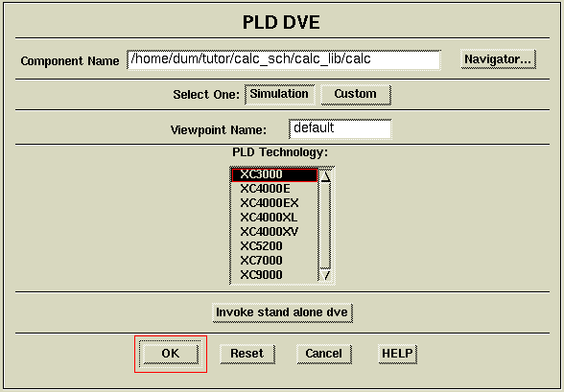Select the Simulation option
The height and width of the screenshot is (392, 564).
click(279, 95)
